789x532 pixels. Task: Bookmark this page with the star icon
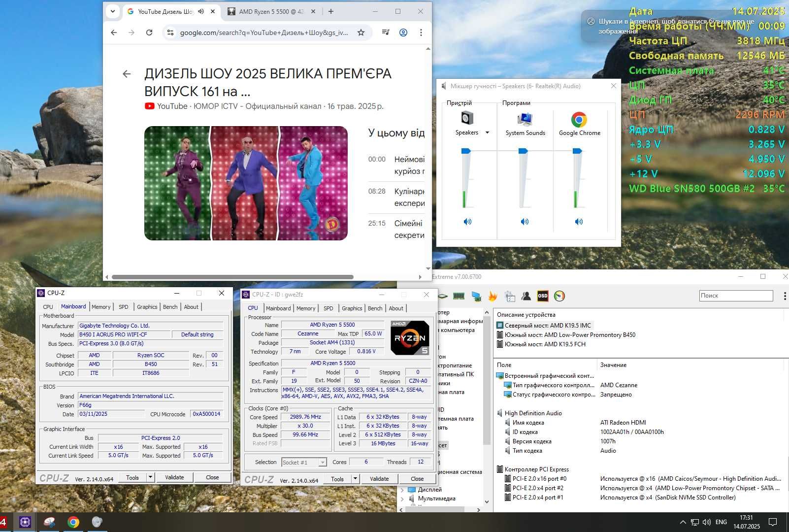click(x=361, y=33)
